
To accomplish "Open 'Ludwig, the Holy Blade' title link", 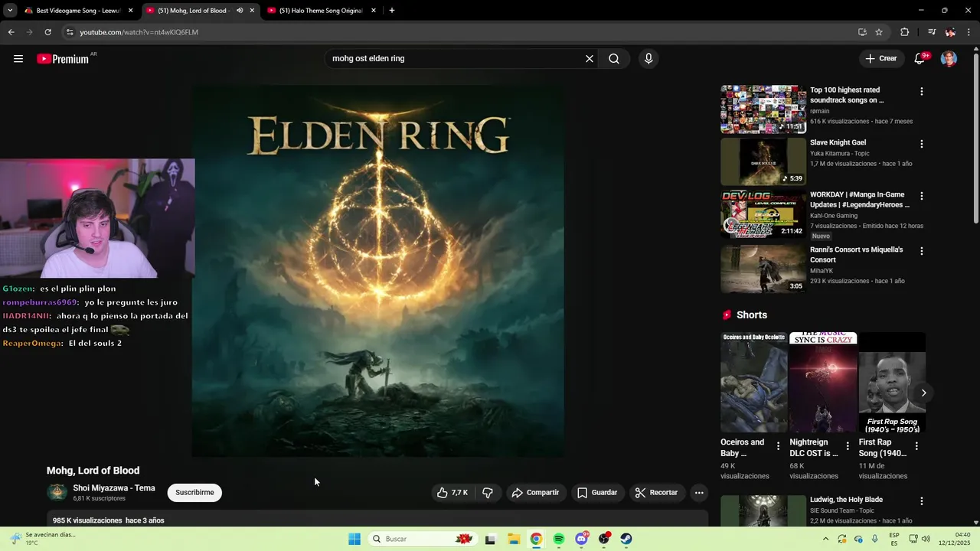I will pyautogui.click(x=846, y=500).
